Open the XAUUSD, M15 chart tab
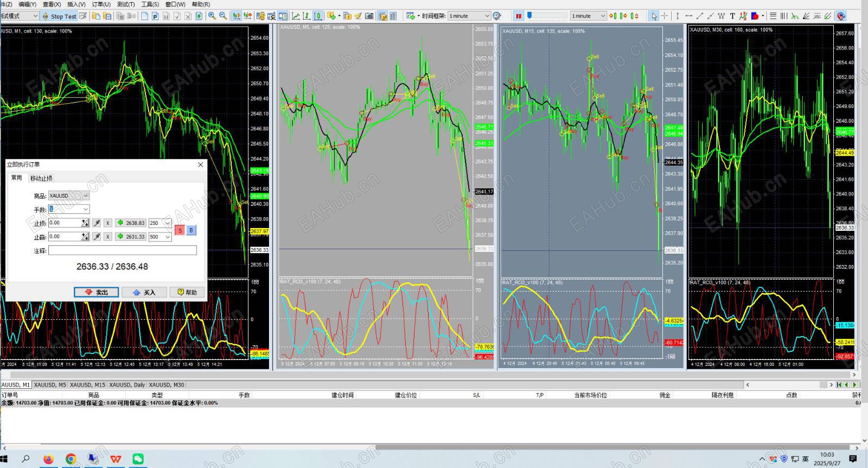Screen dimensions: 868x468 (x=87, y=385)
